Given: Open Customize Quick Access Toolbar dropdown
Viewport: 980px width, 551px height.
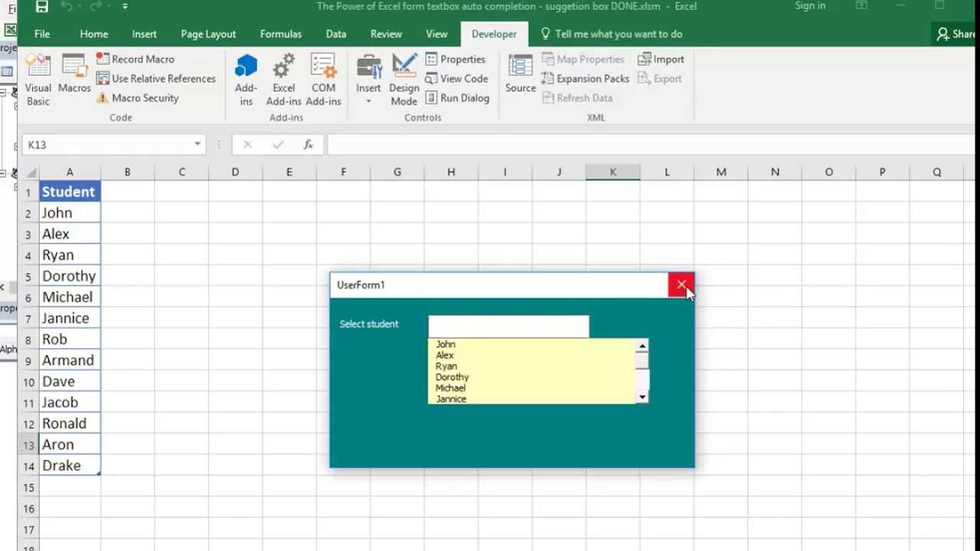Looking at the screenshot, I should pyautogui.click(x=125, y=7).
